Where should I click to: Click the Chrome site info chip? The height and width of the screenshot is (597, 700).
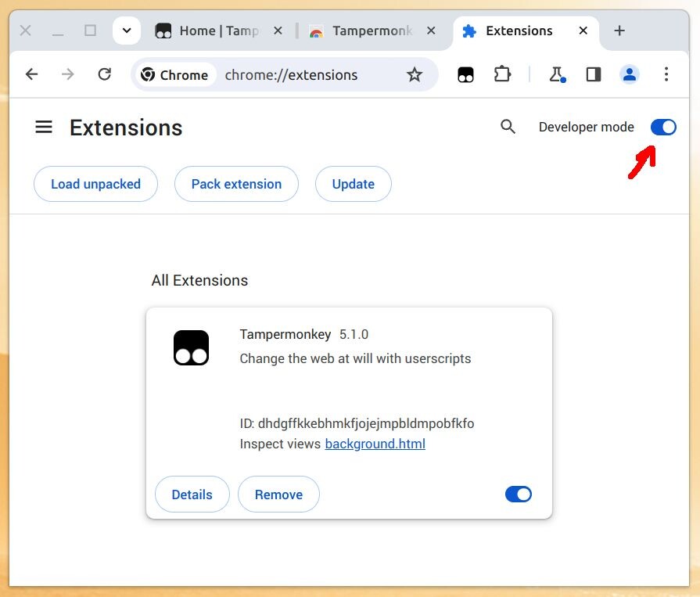(175, 74)
